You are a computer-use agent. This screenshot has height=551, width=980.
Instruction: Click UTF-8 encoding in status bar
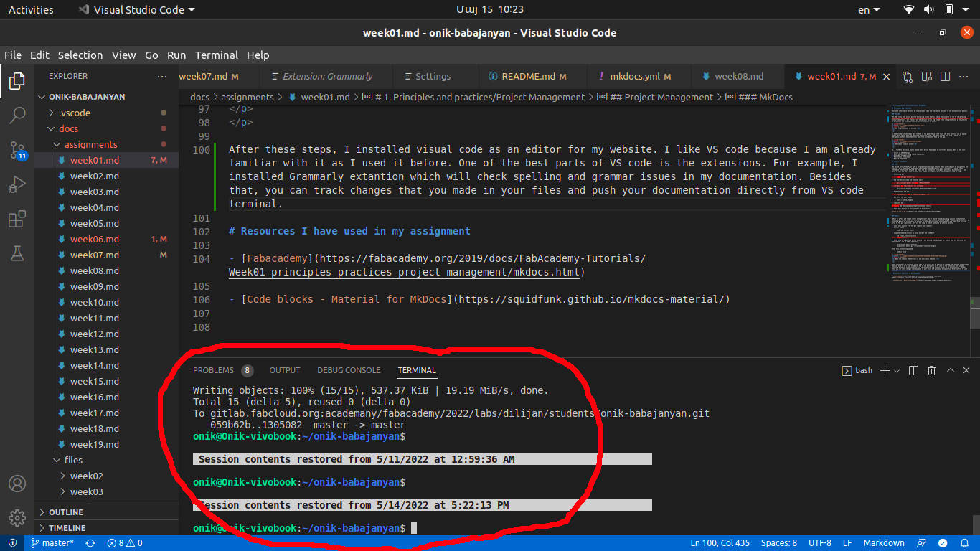820,543
